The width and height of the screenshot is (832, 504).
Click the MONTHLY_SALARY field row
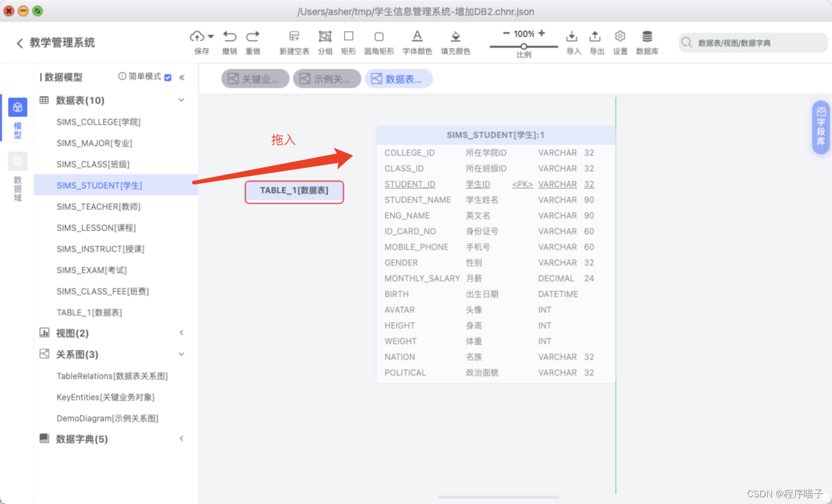(496, 278)
